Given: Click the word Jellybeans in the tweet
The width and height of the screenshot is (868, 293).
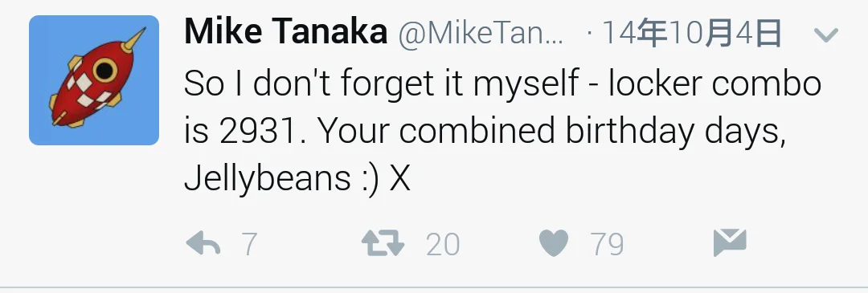Looking at the screenshot, I should click(x=267, y=180).
